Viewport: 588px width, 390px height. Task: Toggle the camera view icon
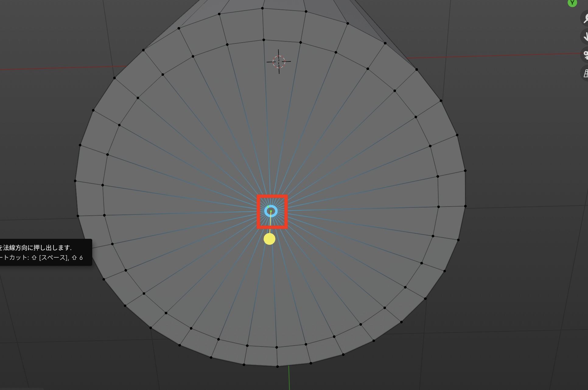coord(585,55)
